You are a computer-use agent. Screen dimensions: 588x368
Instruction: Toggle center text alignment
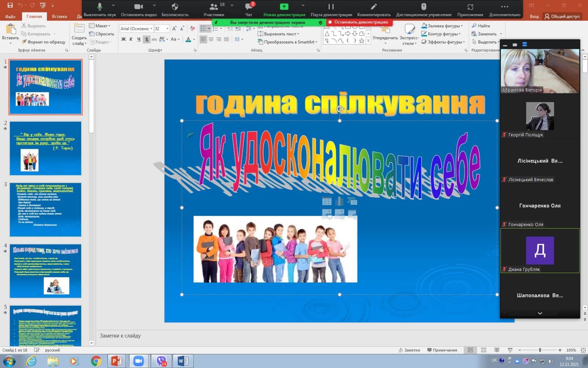pyautogui.click(x=211, y=39)
